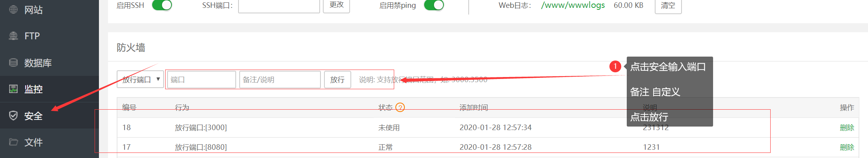Toggle the 启用SSH switch
868x158 pixels.
(x=162, y=5)
